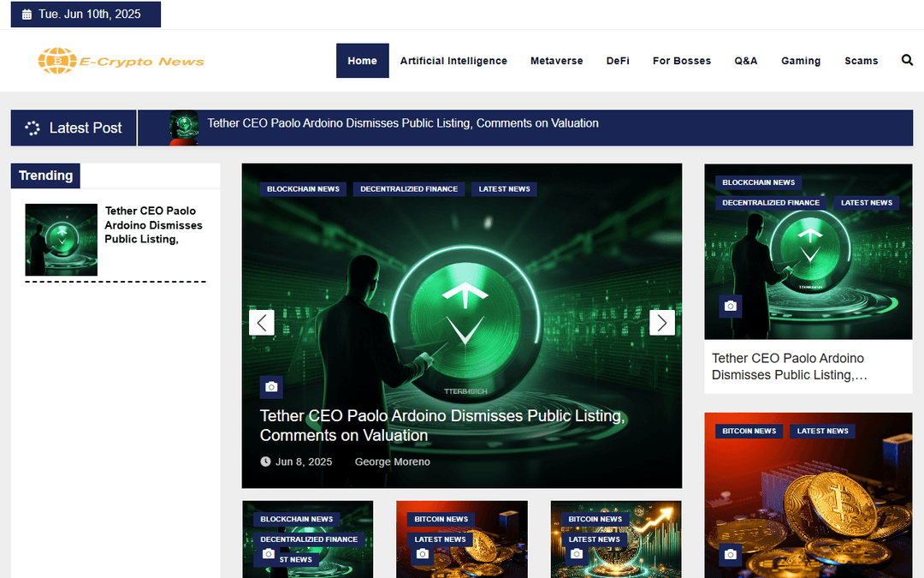
Task: Click Bitcoin News tag on right coins card
Action: (749, 431)
